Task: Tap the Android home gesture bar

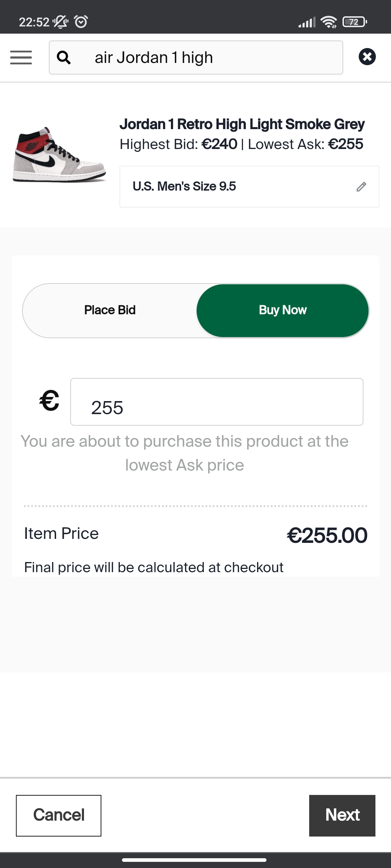Action: (x=194, y=860)
